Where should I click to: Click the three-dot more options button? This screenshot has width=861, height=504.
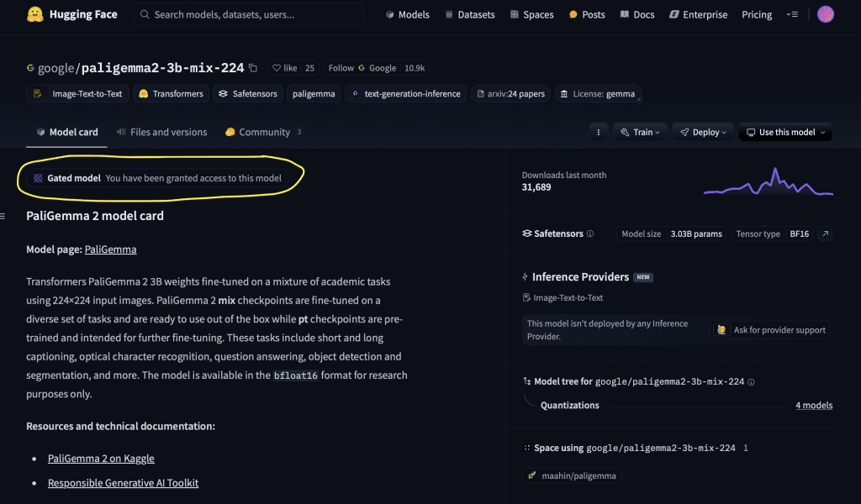coord(598,132)
